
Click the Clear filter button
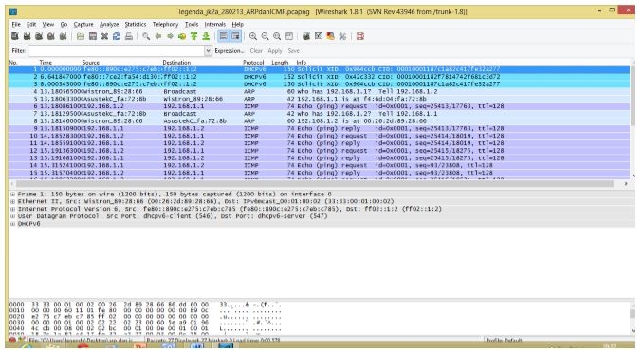tap(256, 51)
